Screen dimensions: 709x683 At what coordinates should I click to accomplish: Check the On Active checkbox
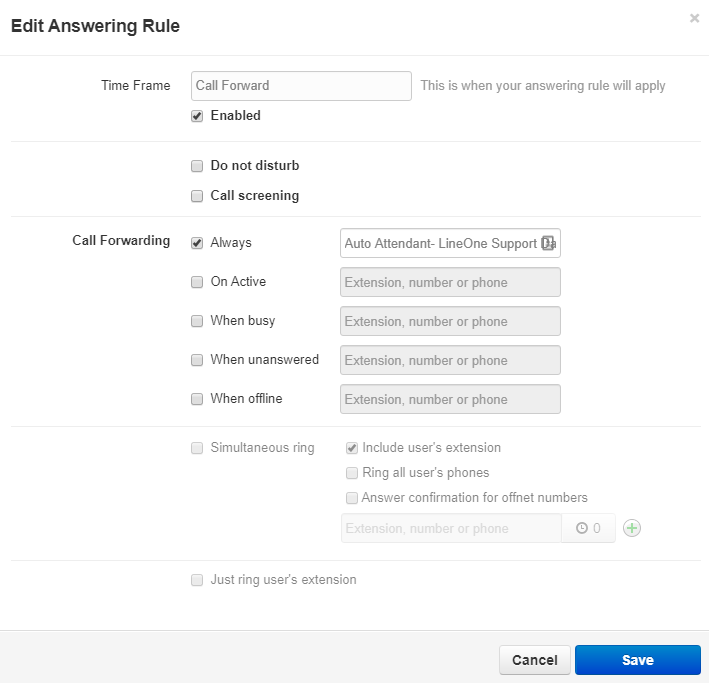[197, 282]
